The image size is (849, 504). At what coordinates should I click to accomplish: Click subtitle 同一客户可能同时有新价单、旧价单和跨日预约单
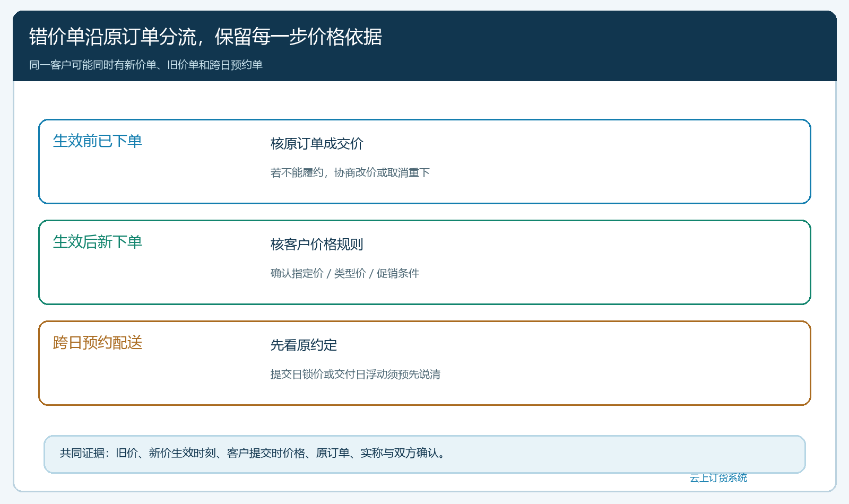[146, 65]
